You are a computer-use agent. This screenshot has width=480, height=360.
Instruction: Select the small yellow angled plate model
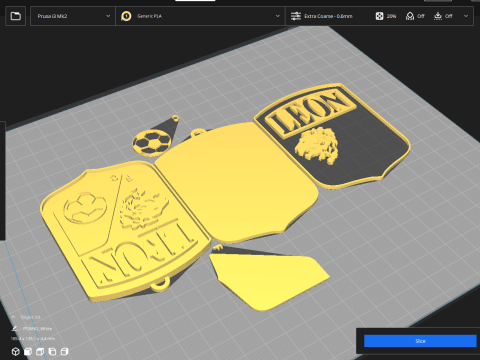(268, 280)
